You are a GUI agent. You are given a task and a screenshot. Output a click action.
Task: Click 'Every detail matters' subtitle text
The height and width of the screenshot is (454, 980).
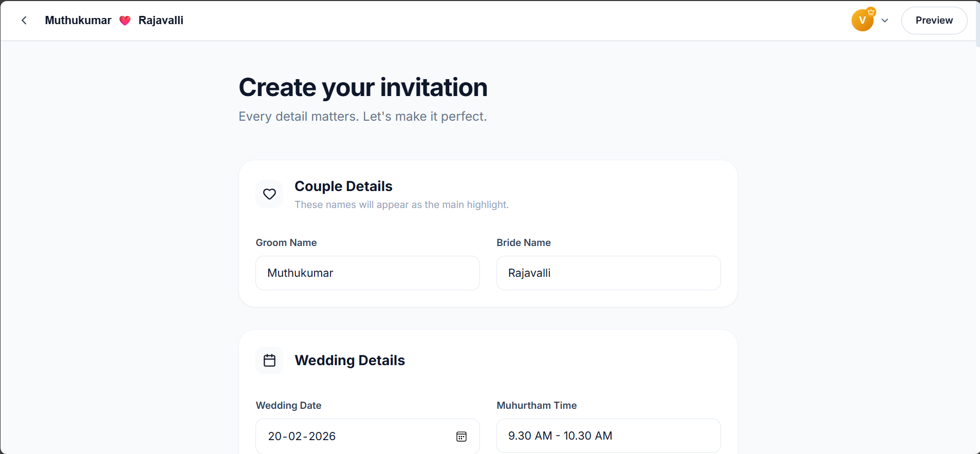tap(363, 117)
